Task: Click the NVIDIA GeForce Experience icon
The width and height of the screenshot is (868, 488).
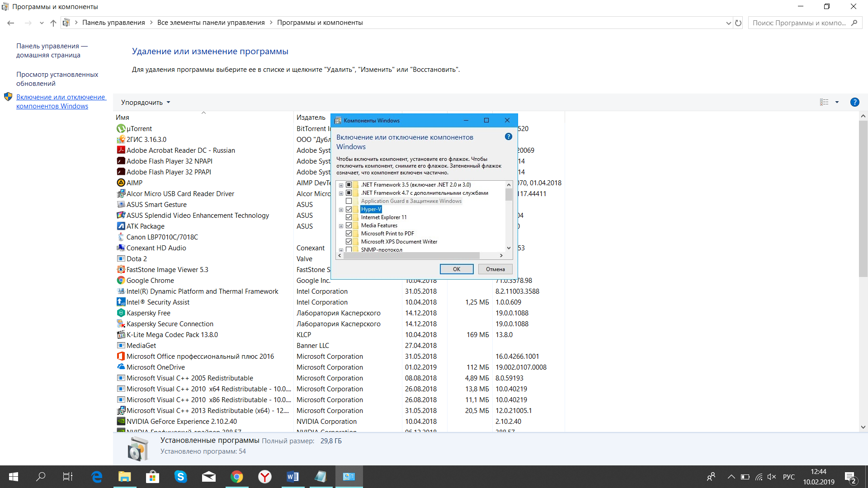Action: [121, 422]
